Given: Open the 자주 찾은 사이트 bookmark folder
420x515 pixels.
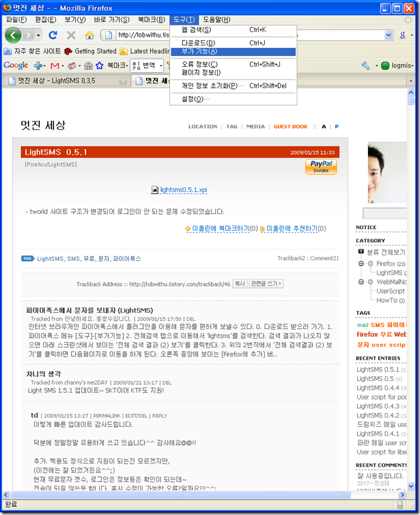Looking at the screenshot, I should coord(32,51).
